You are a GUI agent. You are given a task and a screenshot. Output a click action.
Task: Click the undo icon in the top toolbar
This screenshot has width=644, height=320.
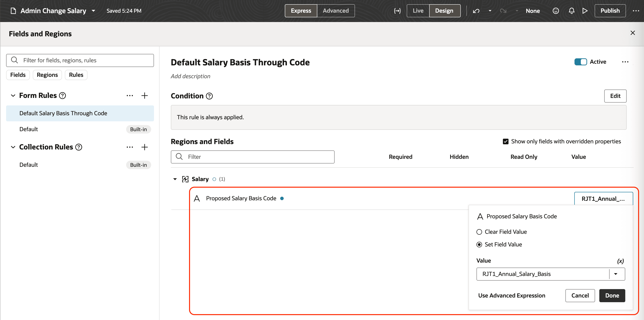coord(476,11)
